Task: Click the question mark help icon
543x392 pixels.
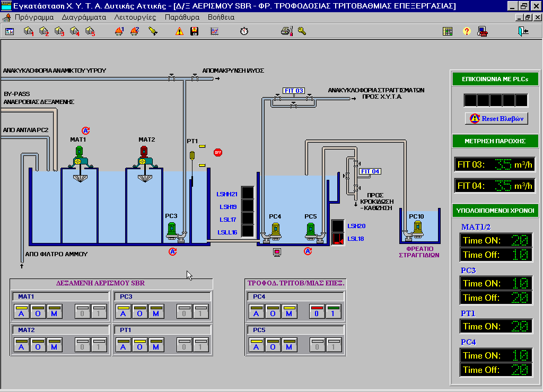Action: [x=467, y=31]
